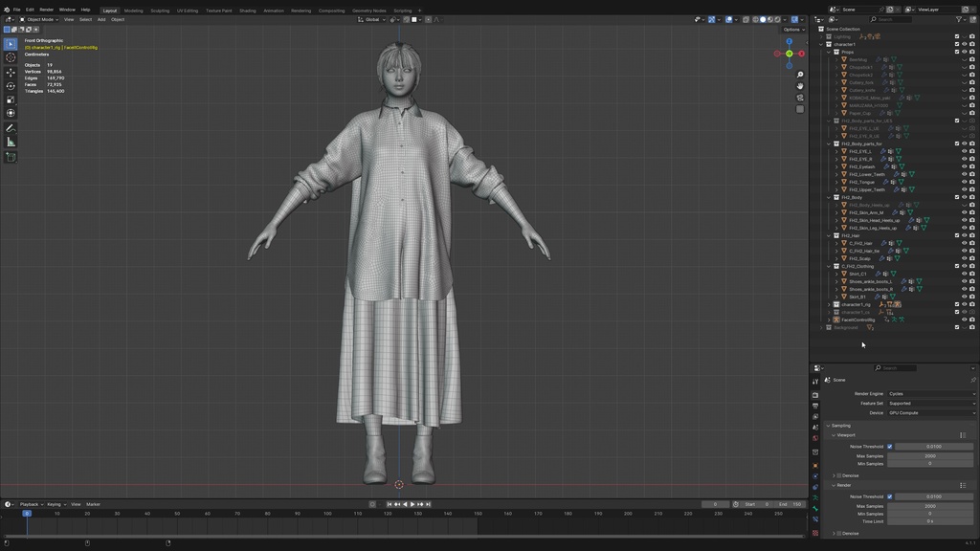Click the Max Samples value field under Viewport

[928, 455]
